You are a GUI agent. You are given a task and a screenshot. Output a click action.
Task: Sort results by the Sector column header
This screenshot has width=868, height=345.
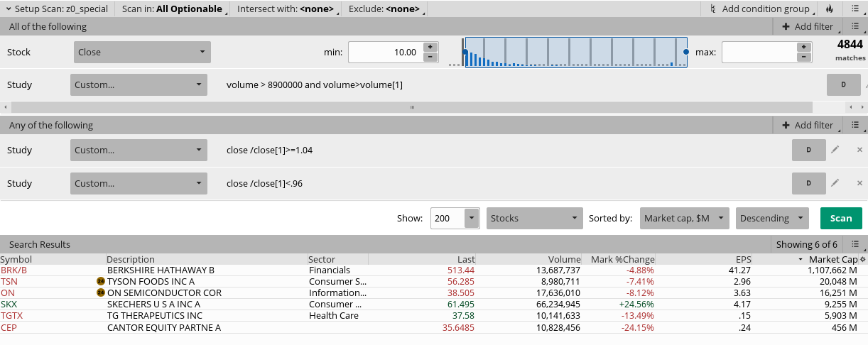click(322, 260)
